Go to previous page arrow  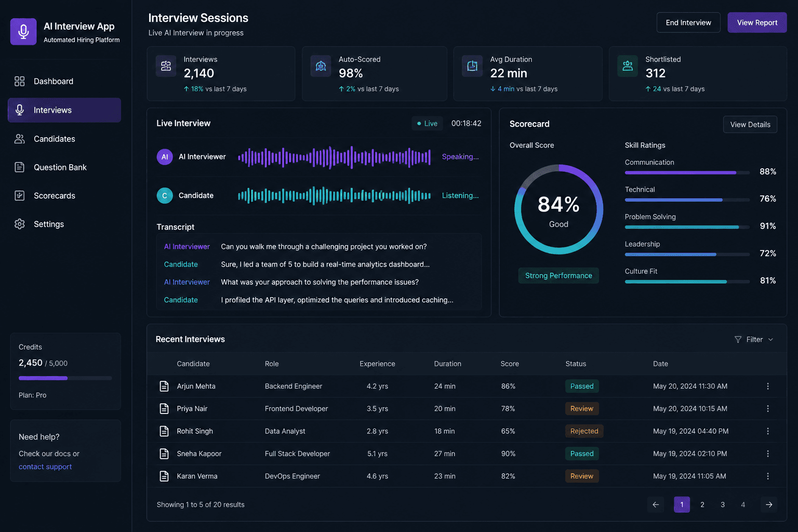(656, 504)
